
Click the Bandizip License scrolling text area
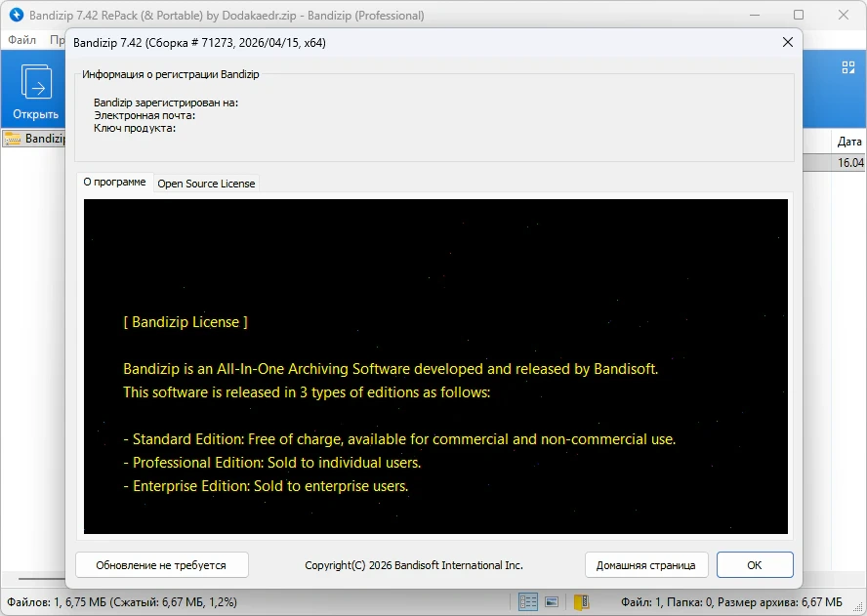tap(435, 367)
